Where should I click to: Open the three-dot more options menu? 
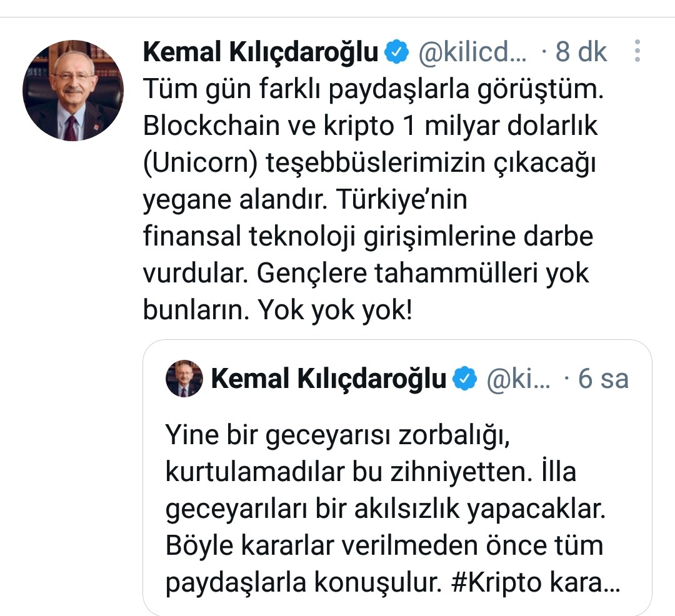pos(637,51)
